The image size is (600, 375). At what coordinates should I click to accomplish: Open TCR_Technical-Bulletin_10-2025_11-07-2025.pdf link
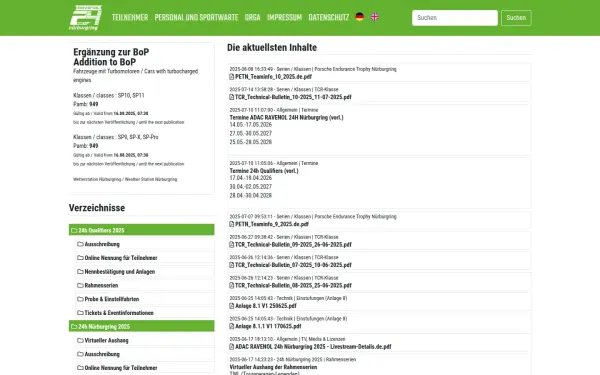pyautogui.click(x=293, y=97)
